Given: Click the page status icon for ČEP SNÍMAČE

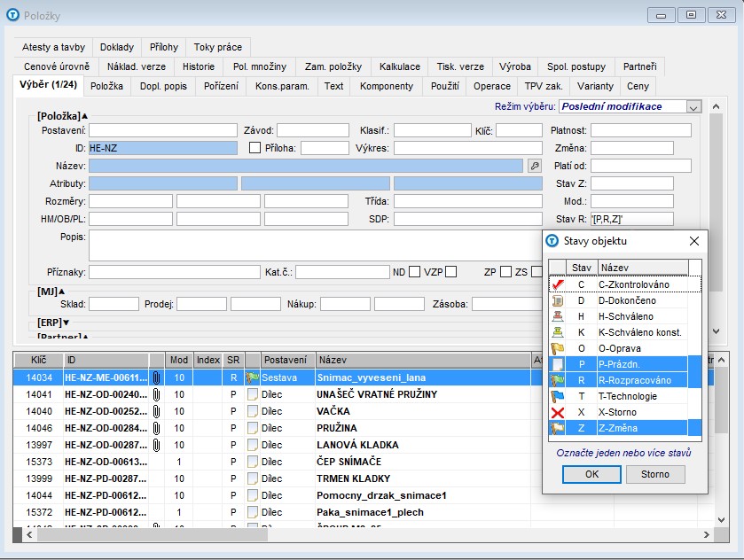Looking at the screenshot, I should 253,462.
